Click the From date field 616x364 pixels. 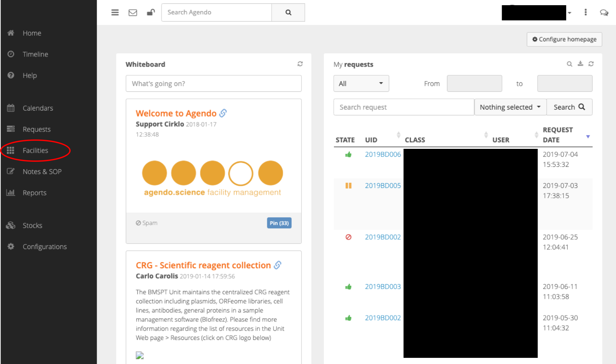(474, 83)
